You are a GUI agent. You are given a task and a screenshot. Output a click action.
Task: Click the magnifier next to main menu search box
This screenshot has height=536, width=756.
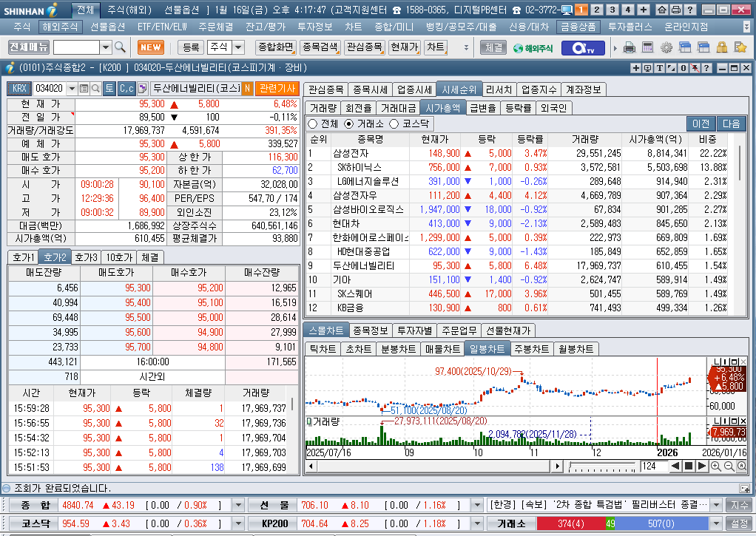(x=120, y=47)
